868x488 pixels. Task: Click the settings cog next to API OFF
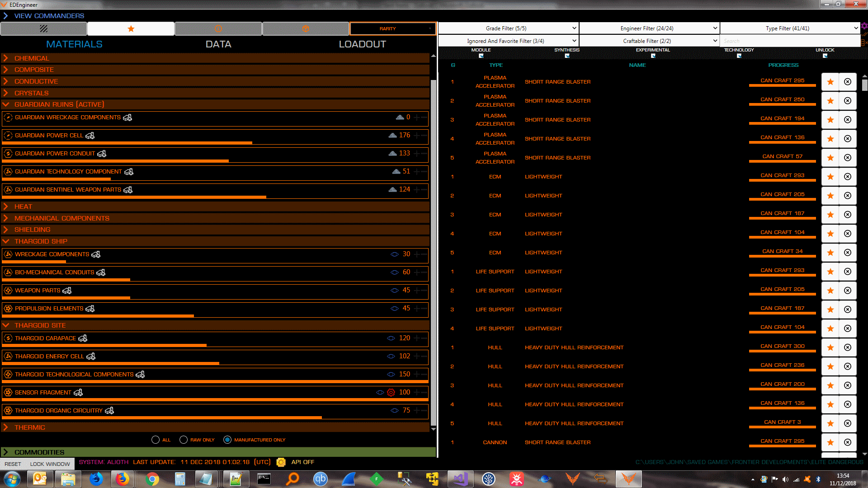281,462
